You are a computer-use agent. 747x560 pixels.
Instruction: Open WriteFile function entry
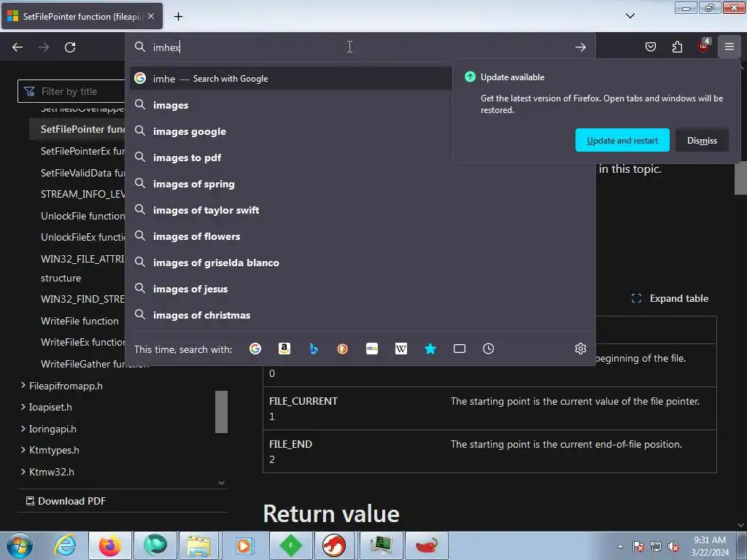(x=80, y=321)
